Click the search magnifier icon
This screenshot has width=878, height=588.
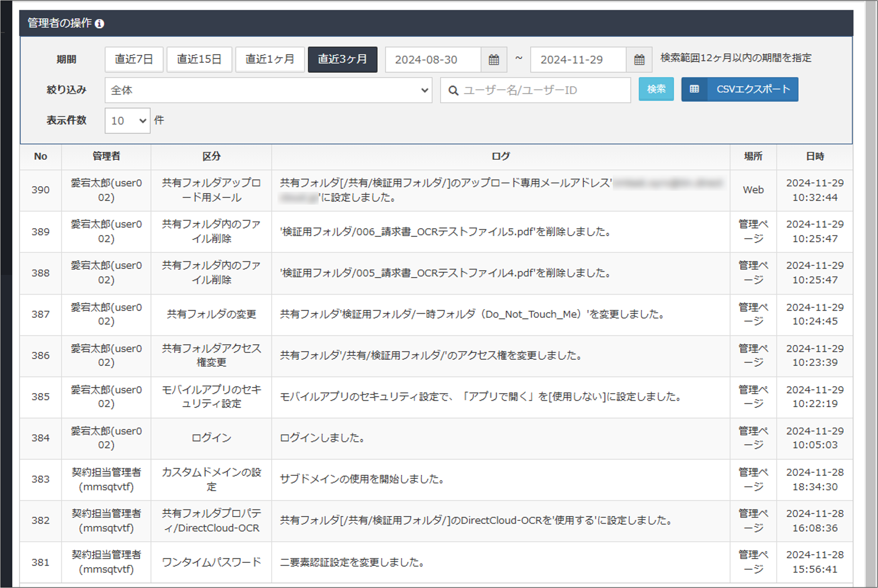453,90
